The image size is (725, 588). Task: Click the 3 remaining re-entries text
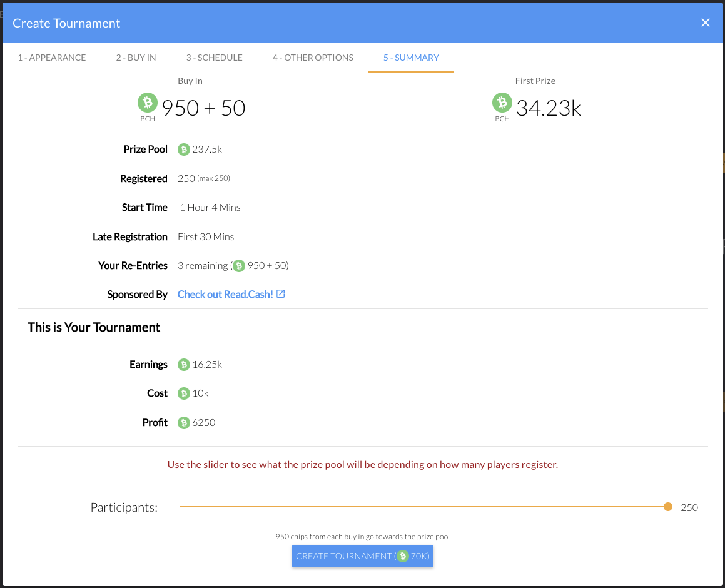tap(203, 266)
